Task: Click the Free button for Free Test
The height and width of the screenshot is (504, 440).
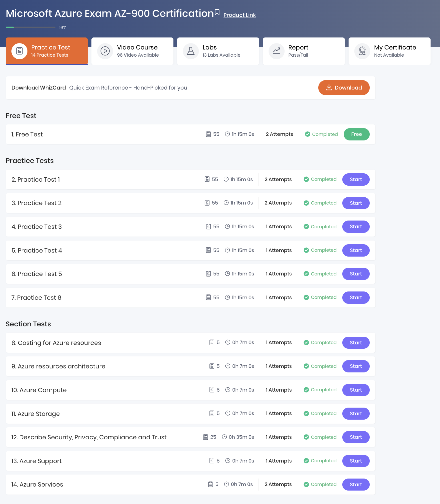Action: tap(356, 134)
